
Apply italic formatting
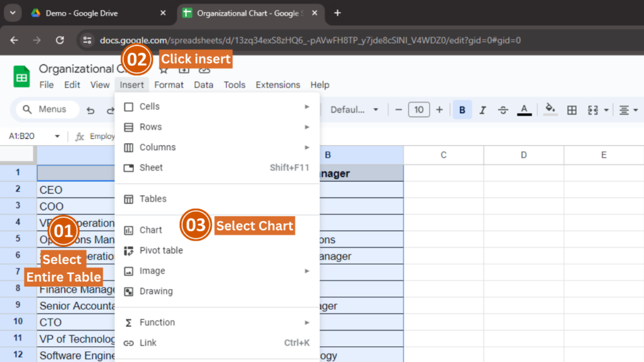pos(482,109)
